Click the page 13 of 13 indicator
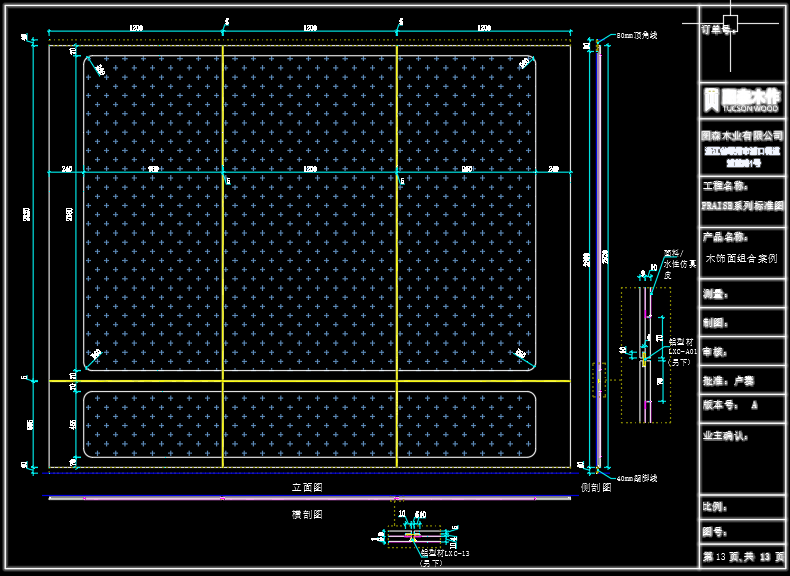The image size is (790, 576). [x=741, y=556]
